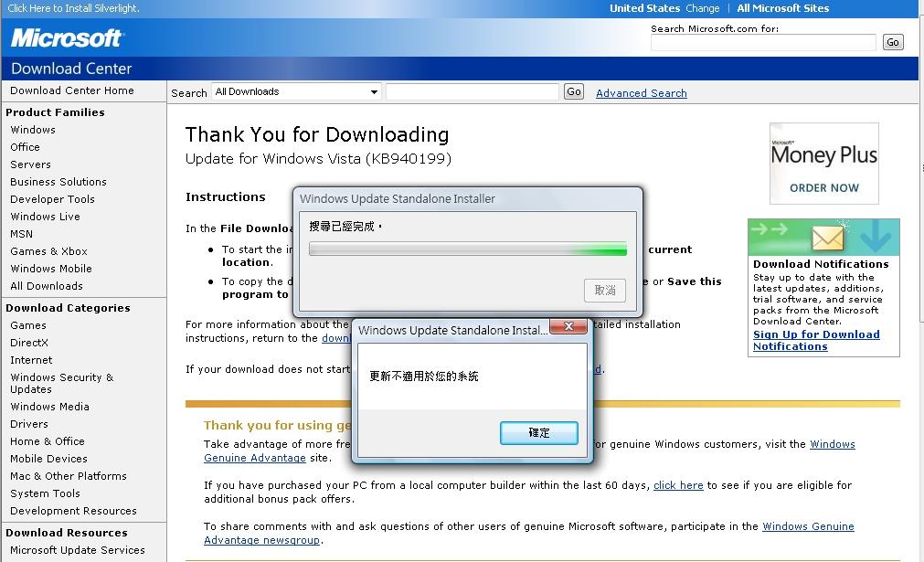Click the Download Resources sidebar heading
The height and width of the screenshot is (562, 924).
67,533
